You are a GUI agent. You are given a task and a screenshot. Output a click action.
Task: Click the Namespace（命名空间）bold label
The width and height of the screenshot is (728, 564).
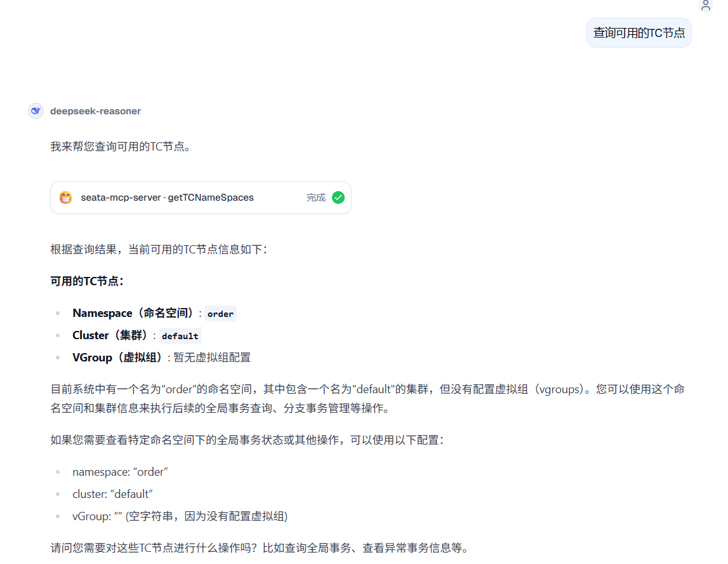(x=134, y=313)
